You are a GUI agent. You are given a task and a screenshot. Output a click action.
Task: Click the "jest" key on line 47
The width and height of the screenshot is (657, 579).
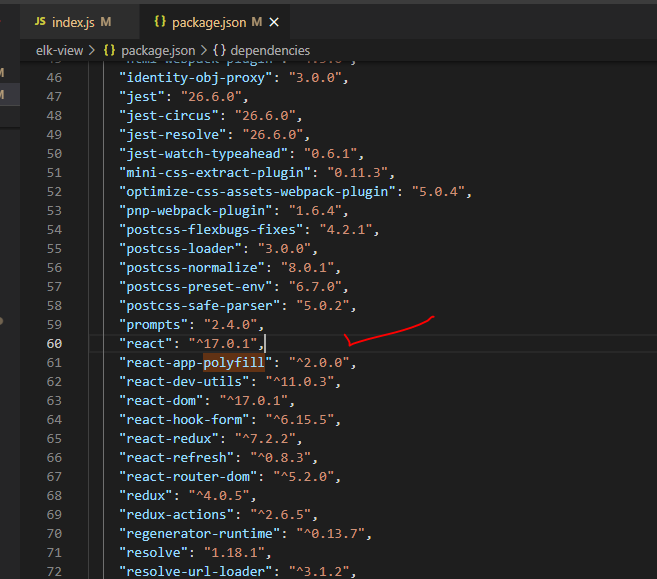(142, 97)
